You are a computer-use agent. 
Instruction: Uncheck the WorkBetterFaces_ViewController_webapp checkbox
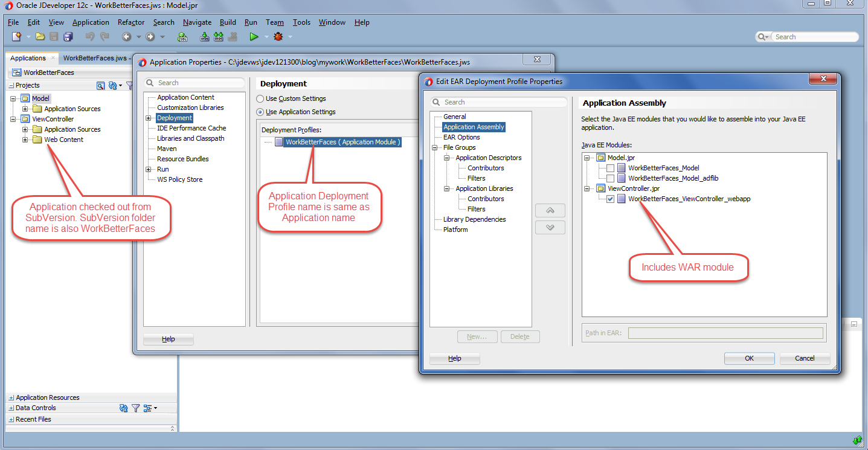click(610, 199)
